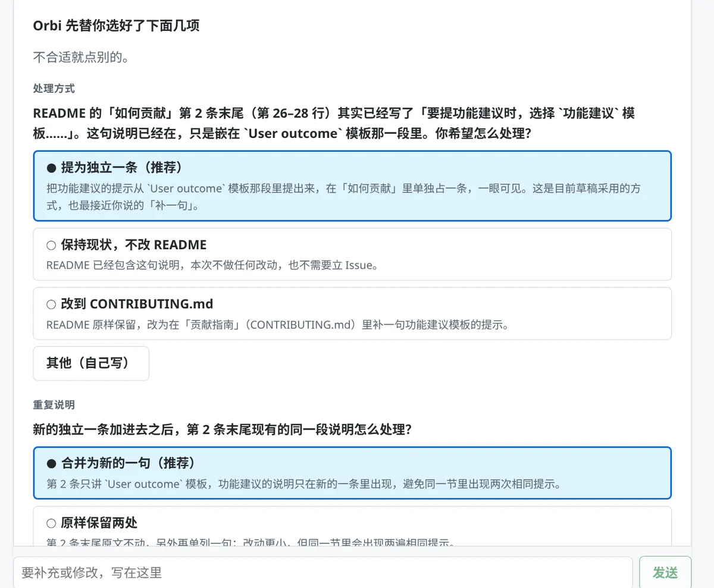
Task: Click the 发送 button
Action: coord(665,573)
